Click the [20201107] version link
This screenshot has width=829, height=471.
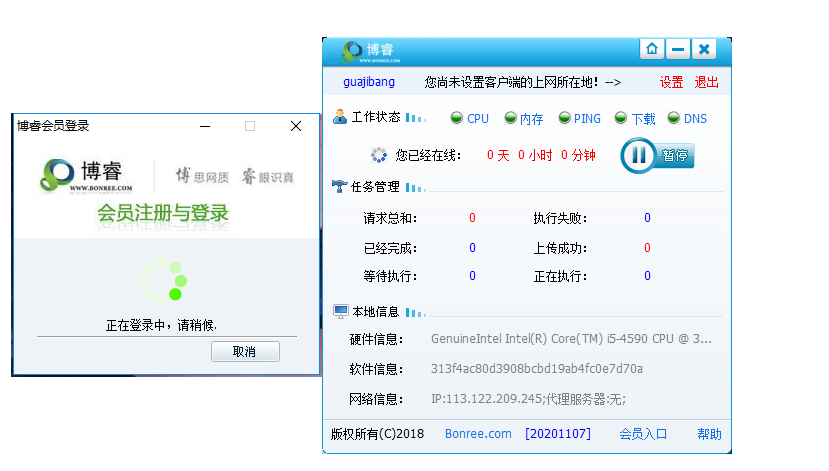coord(558,434)
